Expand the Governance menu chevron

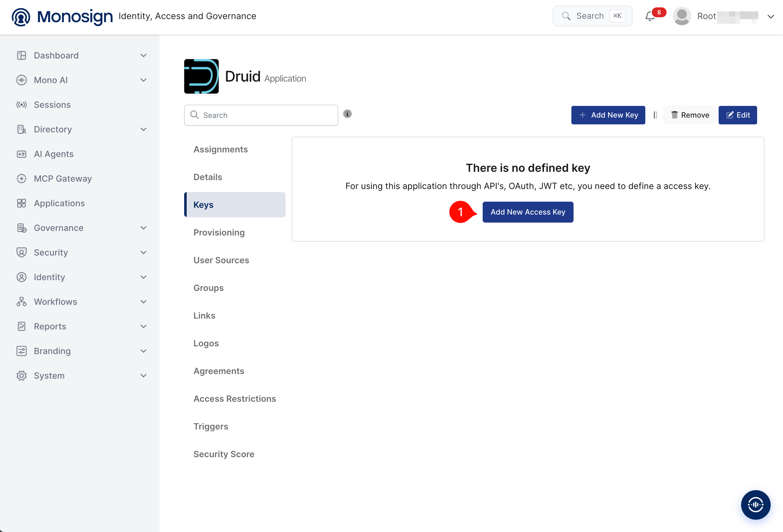144,228
